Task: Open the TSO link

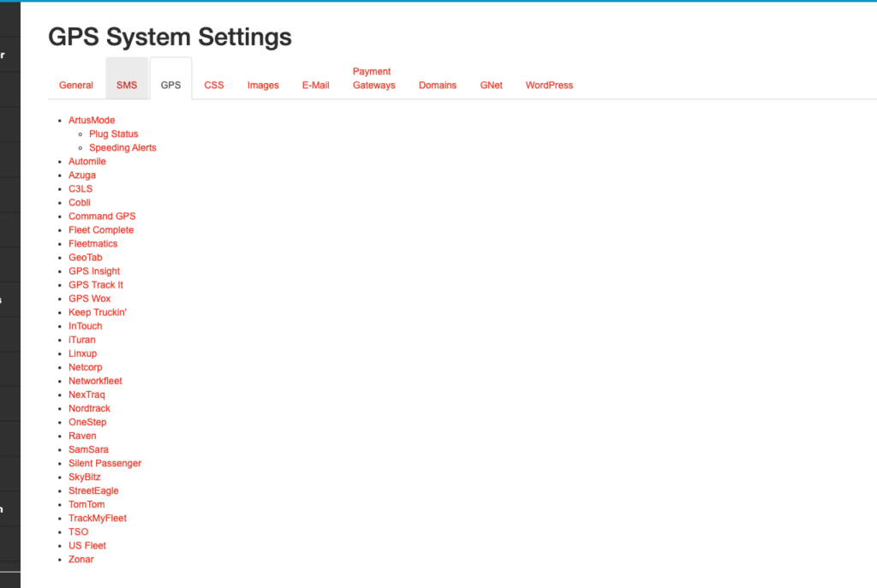Action: 78,532
